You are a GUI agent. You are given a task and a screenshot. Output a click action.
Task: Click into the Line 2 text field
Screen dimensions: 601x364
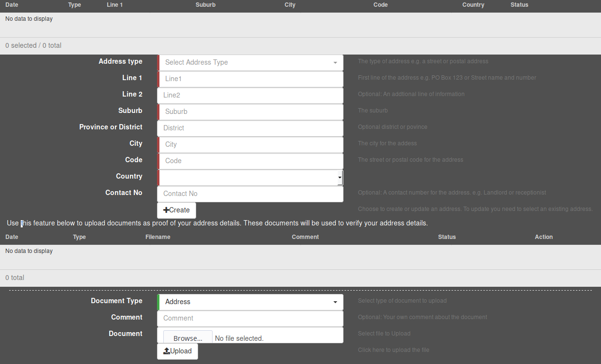click(x=250, y=95)
